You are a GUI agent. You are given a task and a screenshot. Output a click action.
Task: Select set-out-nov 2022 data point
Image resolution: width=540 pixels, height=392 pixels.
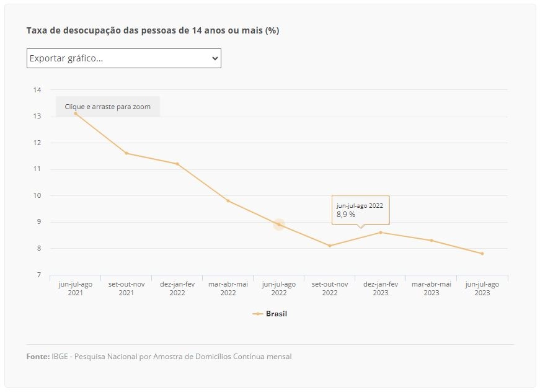tap(330, 246)
